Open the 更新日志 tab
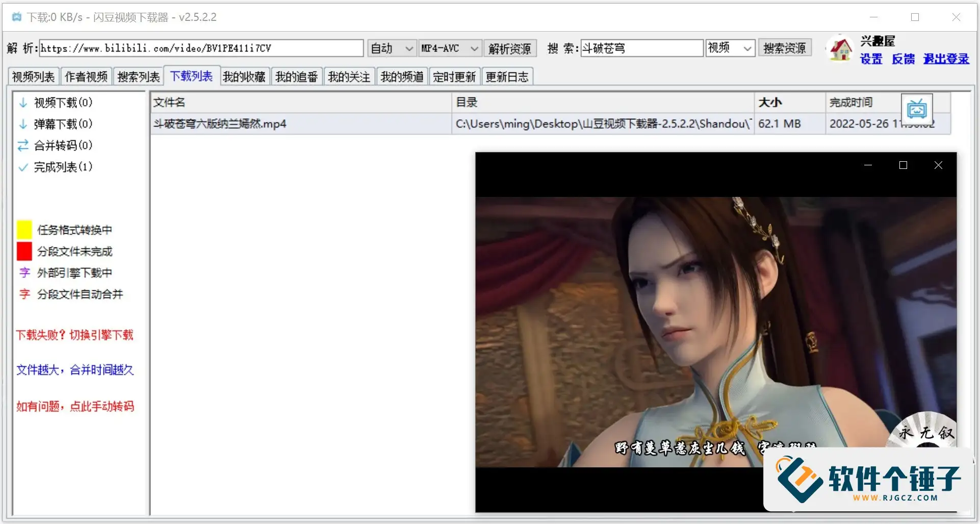 tap(506, 77)
